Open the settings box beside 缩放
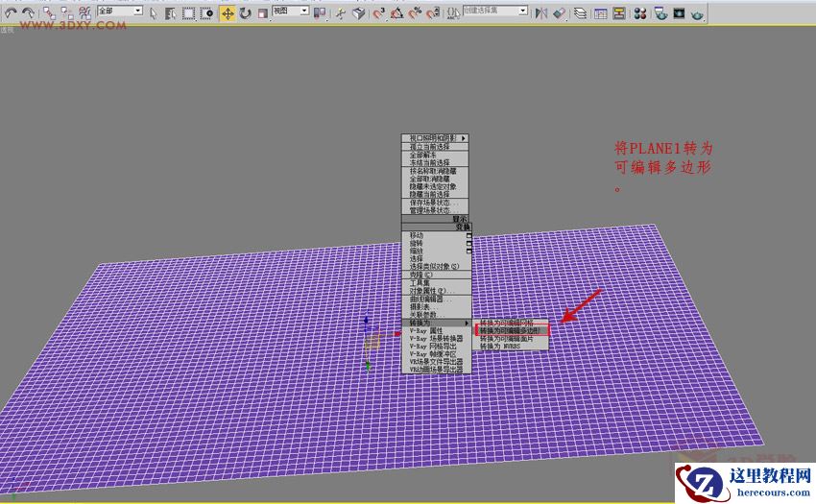 [x=468, y=251]
